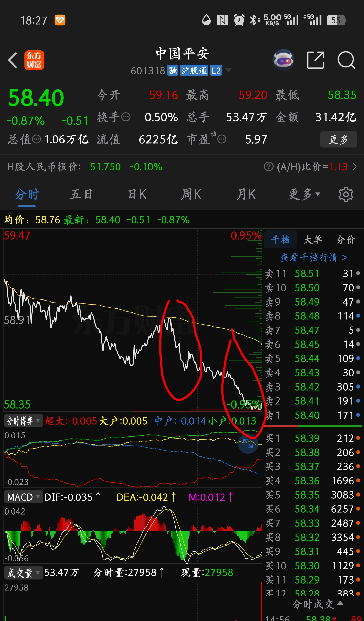The height and width of the screenshot is (621, 364).
Task: Open the 成交量 indicator dropdown
Action: click(x=23, y=573)
